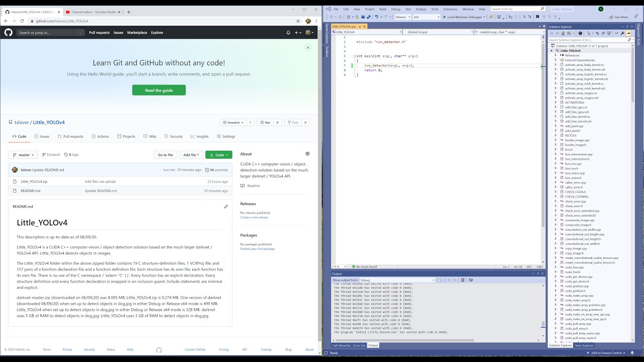Bookmark this page with the star icon

(298, 21)
